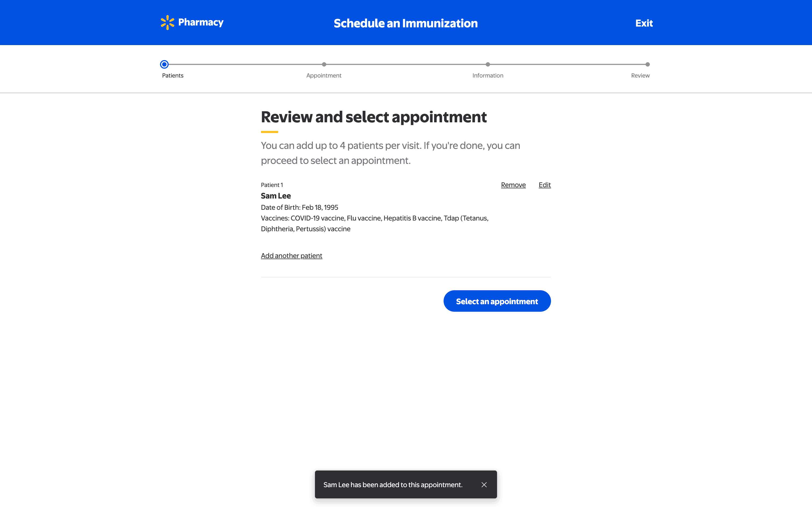
Task: Click the Pharmacy header text
Action: [201, 22]
